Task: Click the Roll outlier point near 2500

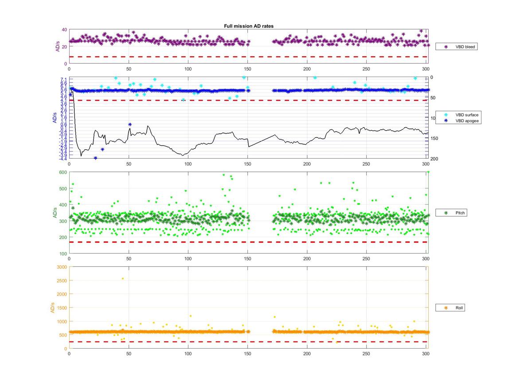Action: pyautogui.click(x=123, y=279)
